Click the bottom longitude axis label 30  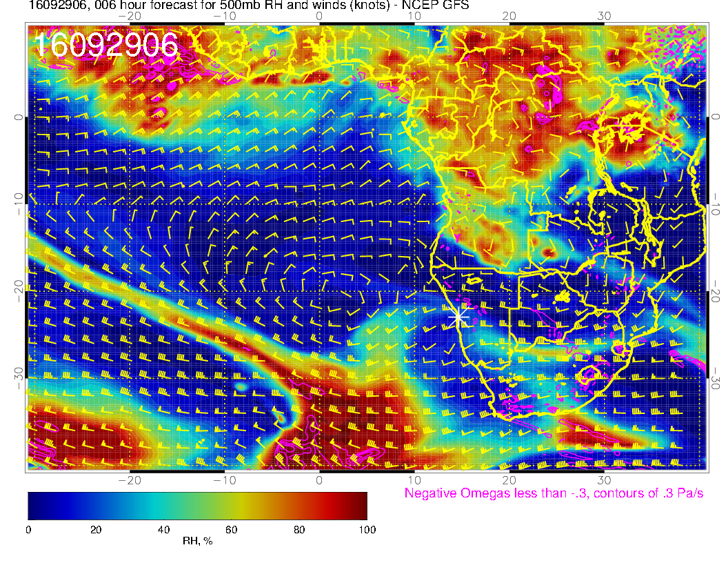coord(604,480)
